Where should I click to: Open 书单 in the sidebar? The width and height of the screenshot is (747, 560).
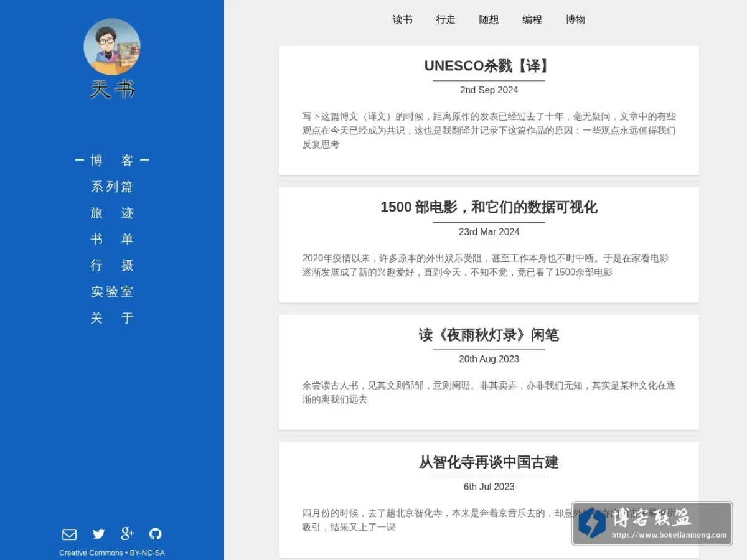112,239
